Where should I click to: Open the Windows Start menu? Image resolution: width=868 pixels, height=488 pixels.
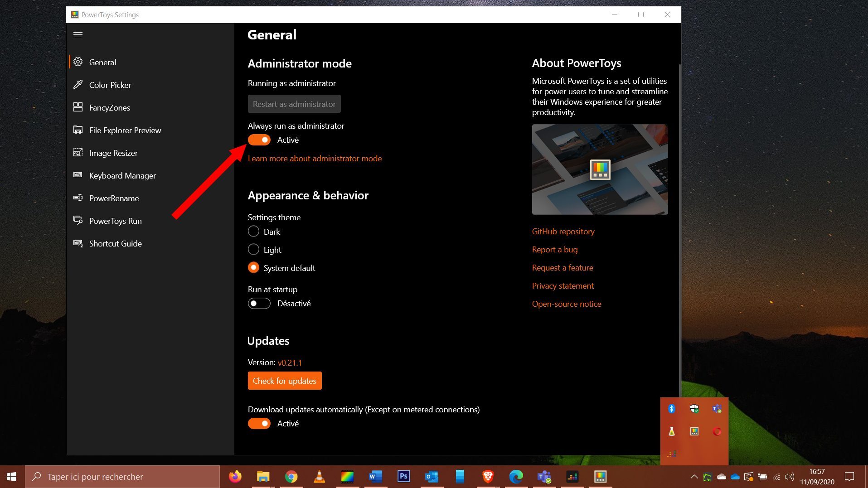pyautogui.click(x=12, y=477)
